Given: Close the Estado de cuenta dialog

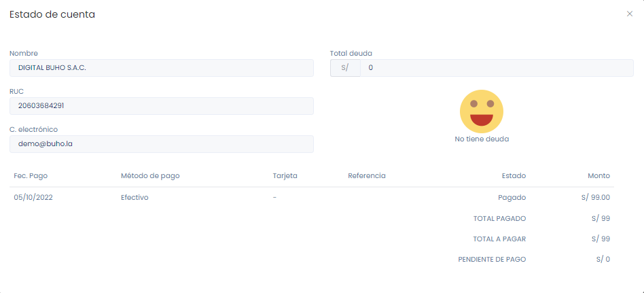Looking at the screenshot, I should click(x=629, y=14).
